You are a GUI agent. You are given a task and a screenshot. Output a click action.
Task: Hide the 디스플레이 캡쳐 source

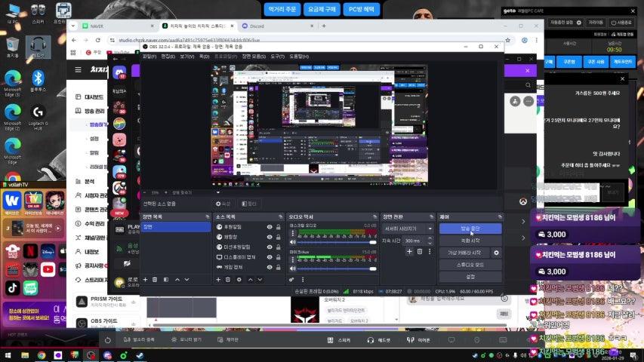(x=269, y=256)
